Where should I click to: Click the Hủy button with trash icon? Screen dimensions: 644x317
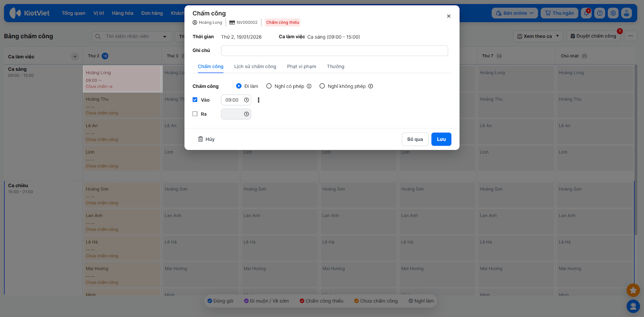206,139
